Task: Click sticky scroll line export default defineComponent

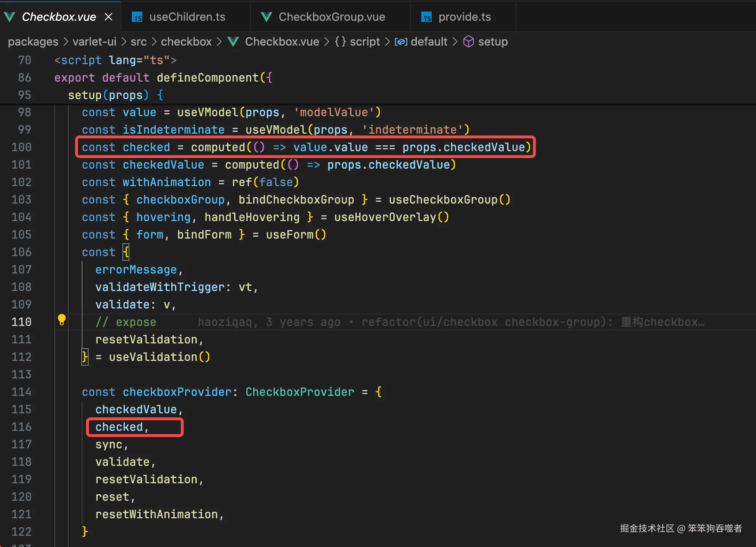Action: [163, 78]
